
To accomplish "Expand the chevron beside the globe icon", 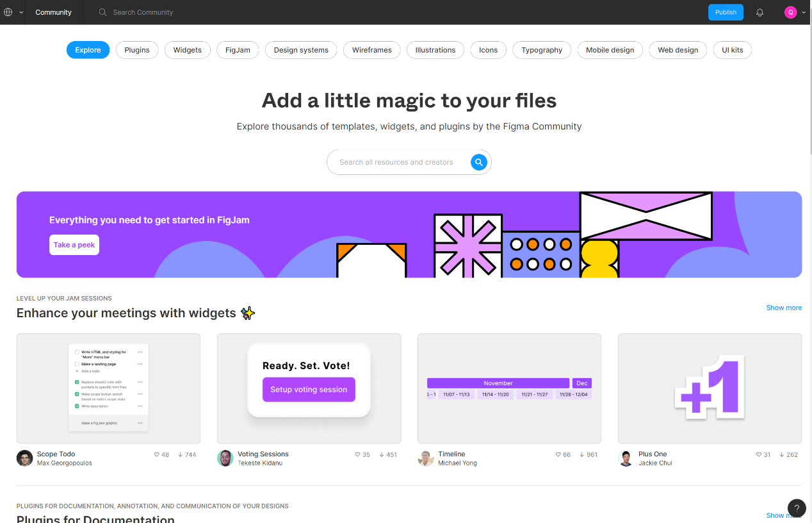I will click(x=21, y=12).
